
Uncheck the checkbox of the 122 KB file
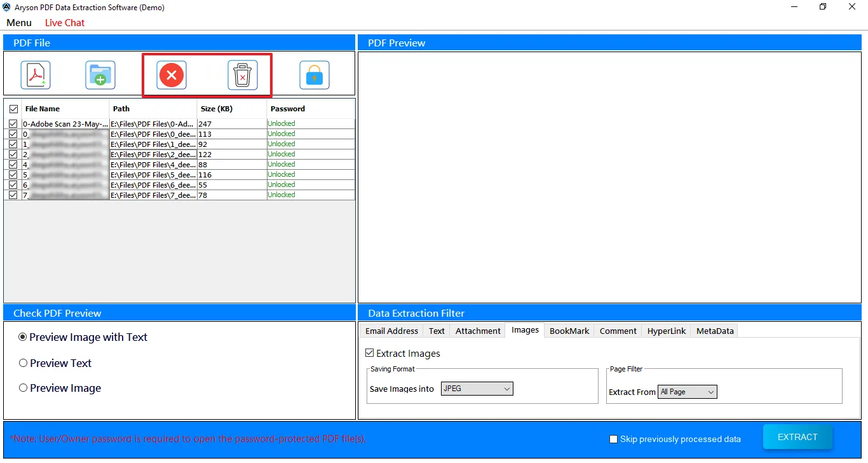click(x=13, y=155)
